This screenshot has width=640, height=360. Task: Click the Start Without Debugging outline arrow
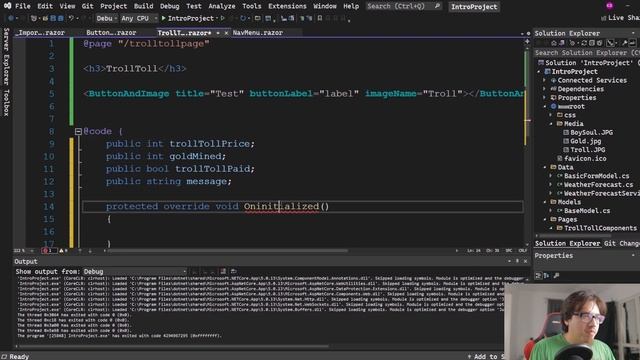pyautogui.click(x=222, y=18)
